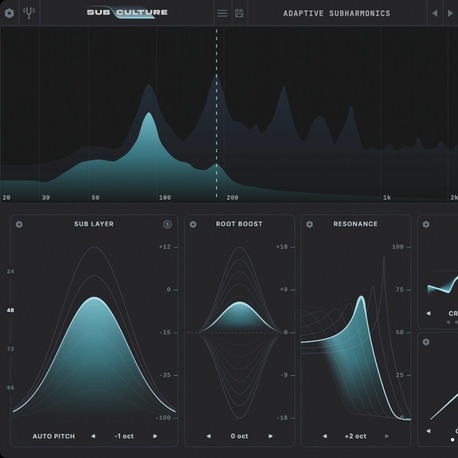Go to previous preset arrow in top bar

coord(435,13)
